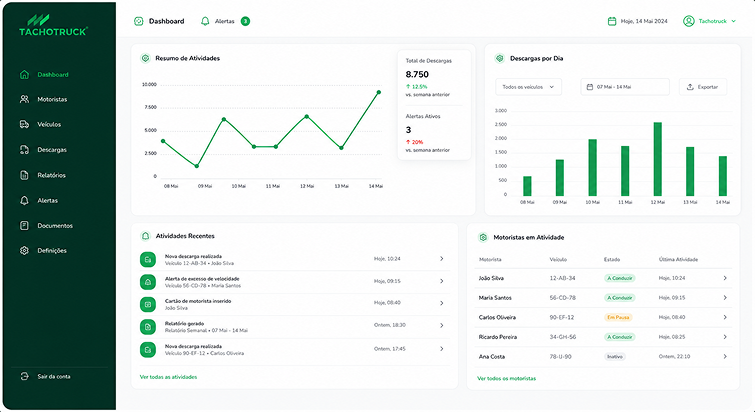The height and width of the screenshot is (412, 755).
Task: Open Carlos Oliveira row chevron
Action: click(x=725, y=317)
